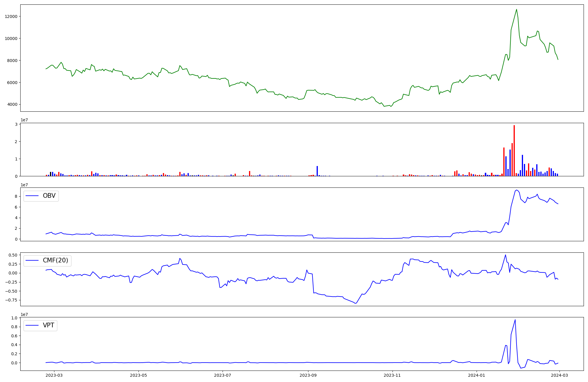Click the CMF(20) legend label

(55, 260)
